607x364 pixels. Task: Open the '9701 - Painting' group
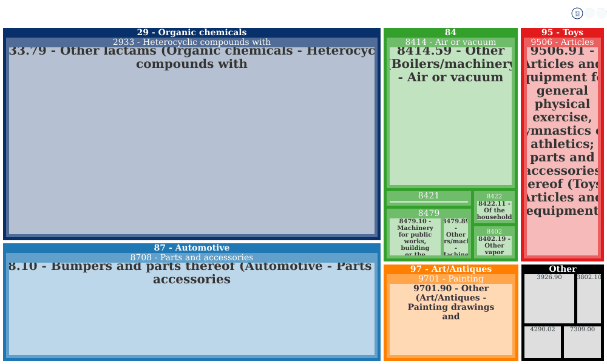pos(450,279)
